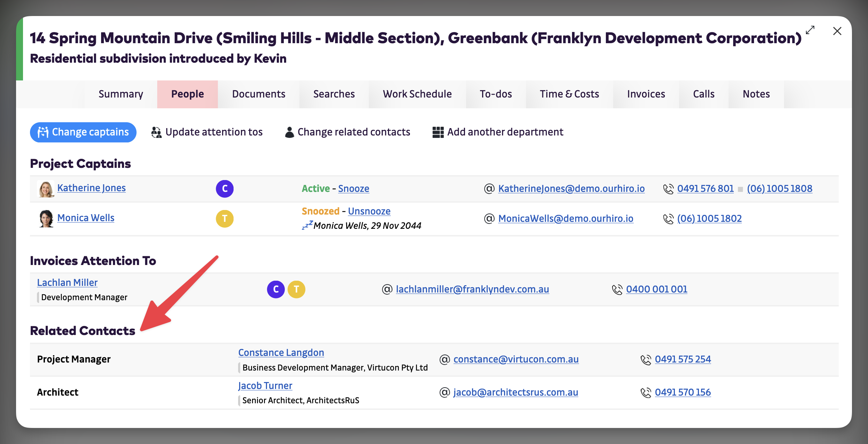The width and height of the screenshot is (868, 444).
Task: Click the yellow T badge beside Monica Wells
Action: pos(224,219)
